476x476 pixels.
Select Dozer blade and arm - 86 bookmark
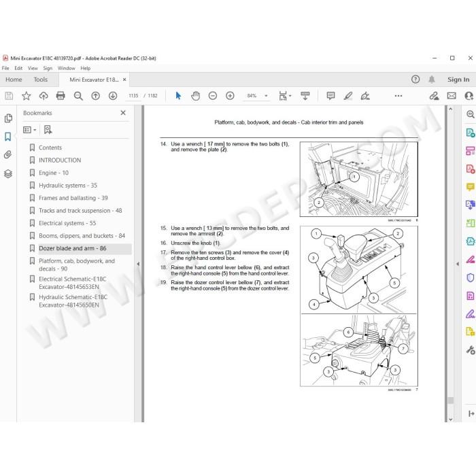point(72,248)
